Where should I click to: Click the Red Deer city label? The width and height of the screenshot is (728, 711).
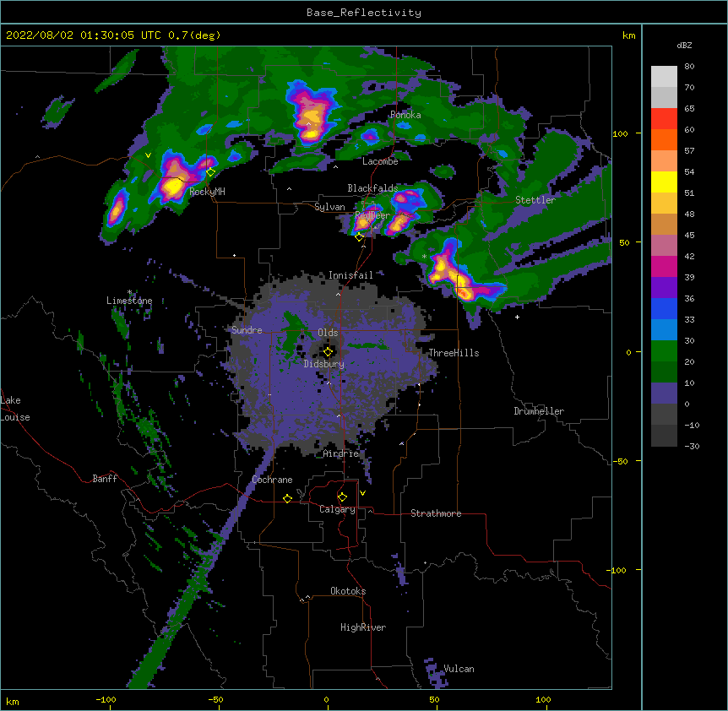[x=372, y=215]
